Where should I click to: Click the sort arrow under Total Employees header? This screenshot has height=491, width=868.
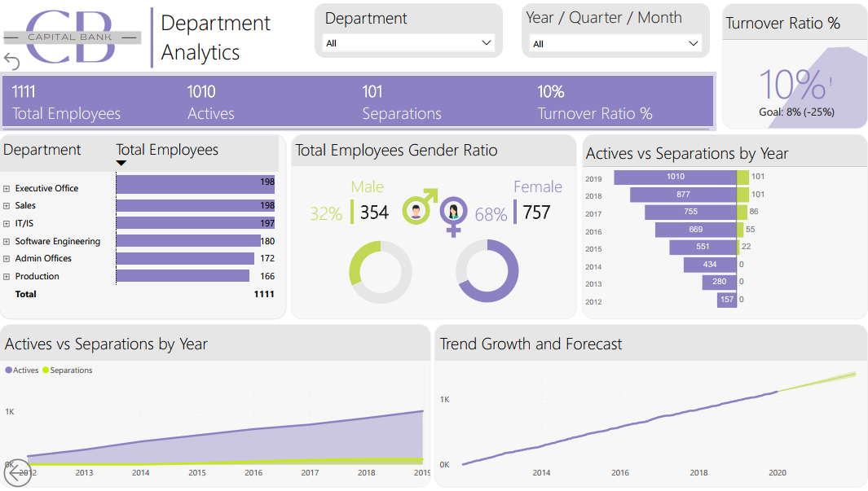(x=121, y=163)
